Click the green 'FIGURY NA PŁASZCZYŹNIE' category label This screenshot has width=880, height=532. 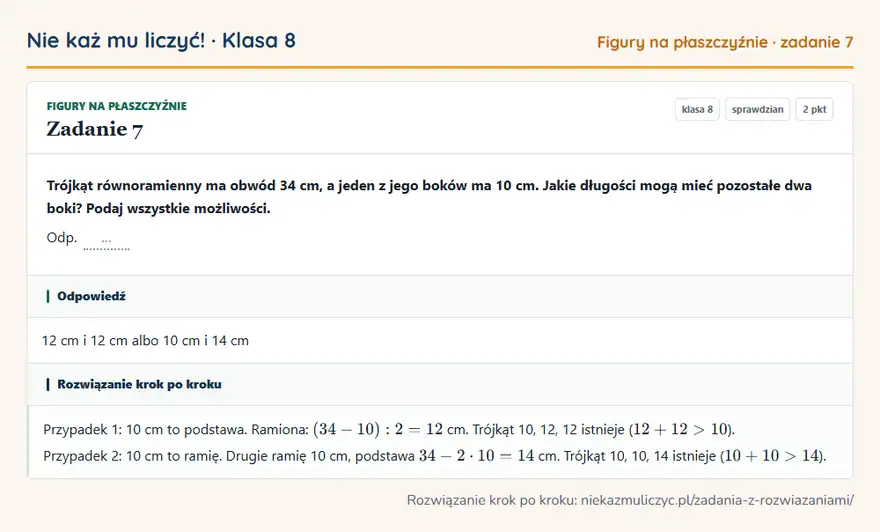pos(117,106)
